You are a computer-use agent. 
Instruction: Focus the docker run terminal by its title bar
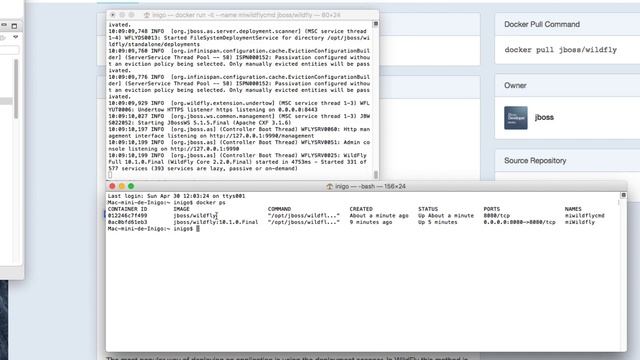click(242, 15)
